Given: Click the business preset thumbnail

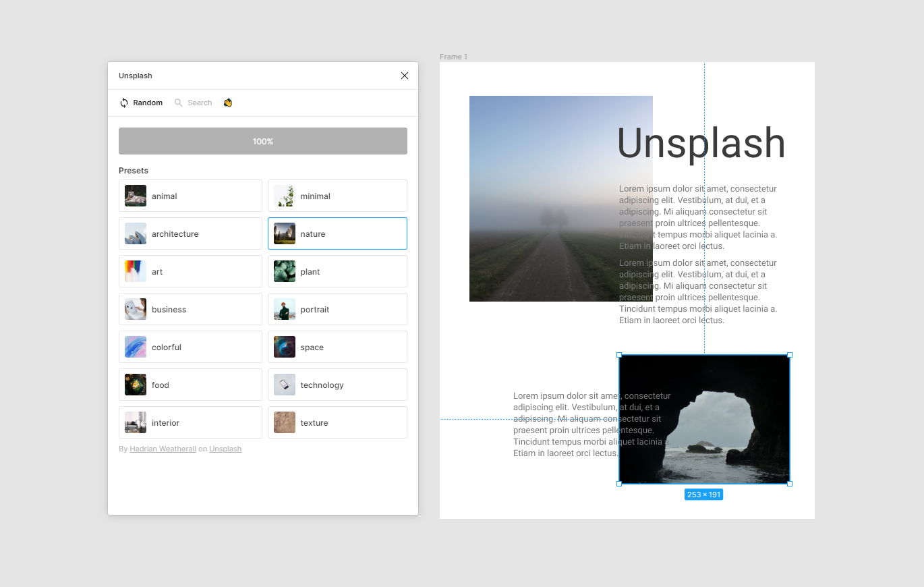Looking at the screenshot, I should [x=136, y=309].
